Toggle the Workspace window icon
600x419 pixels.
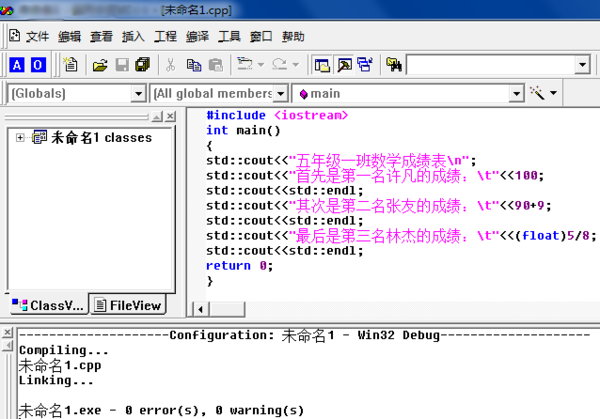[x=322, y=65]
